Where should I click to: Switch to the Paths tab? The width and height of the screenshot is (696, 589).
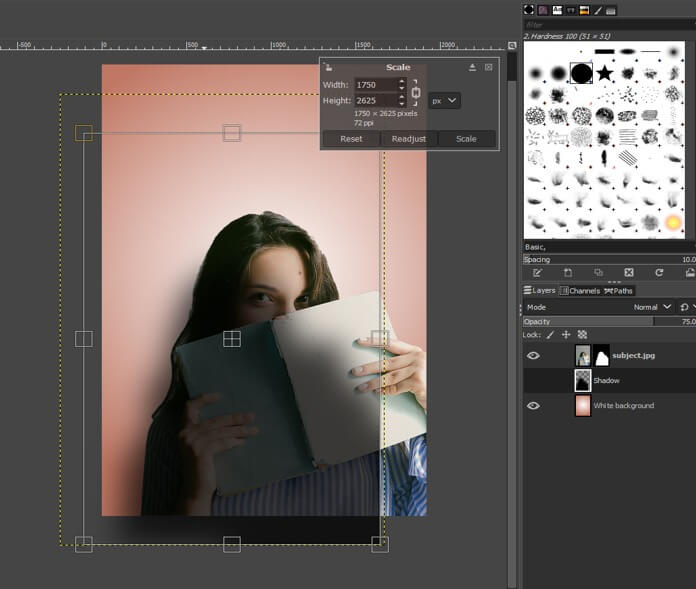pyautogui.click(x=619, y=291)
